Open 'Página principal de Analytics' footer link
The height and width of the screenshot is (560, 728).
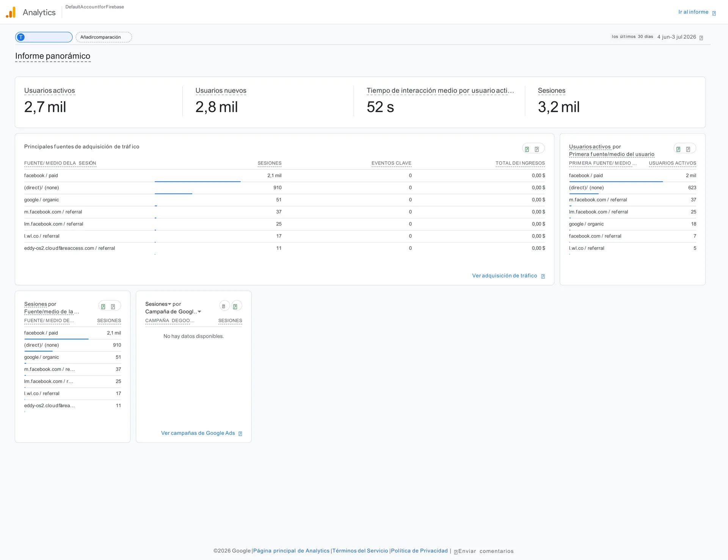coord(291,551)
